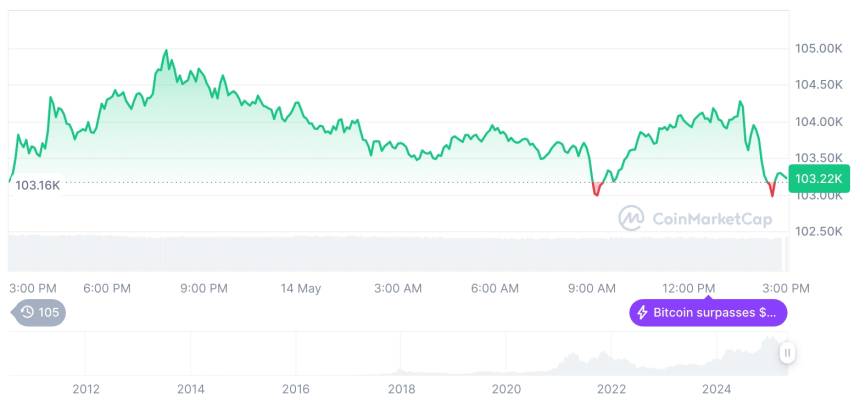Open the 'Bitcoin surpasses $...' event badge

pyautogui.click(x=708, y=313)
